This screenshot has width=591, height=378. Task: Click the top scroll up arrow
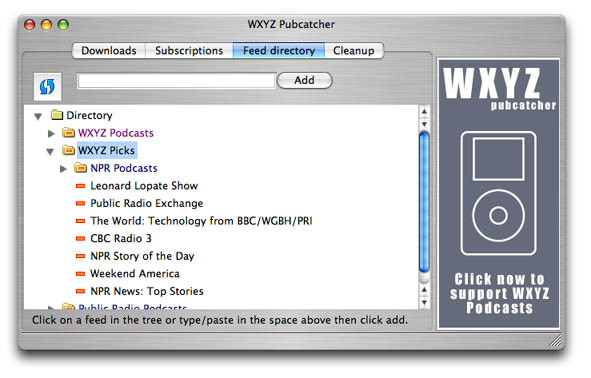pyautogui.click(x=424, y=111)
